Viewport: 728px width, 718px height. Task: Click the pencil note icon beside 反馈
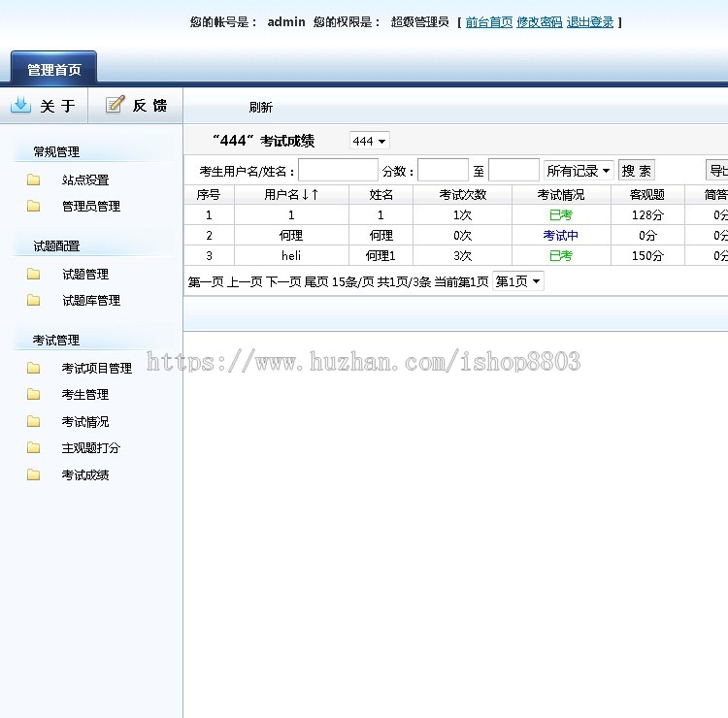pyautogui.click(x=116, y=105)
